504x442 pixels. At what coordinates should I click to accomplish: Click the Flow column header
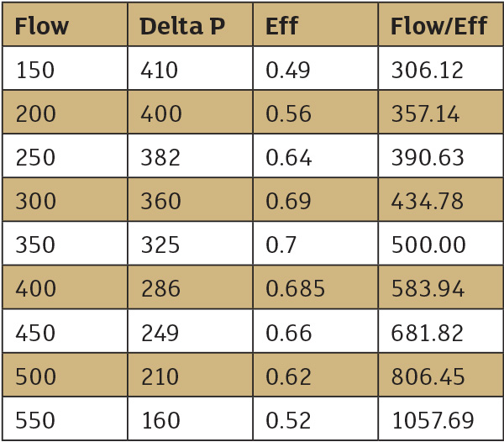[x=41, y=26]
